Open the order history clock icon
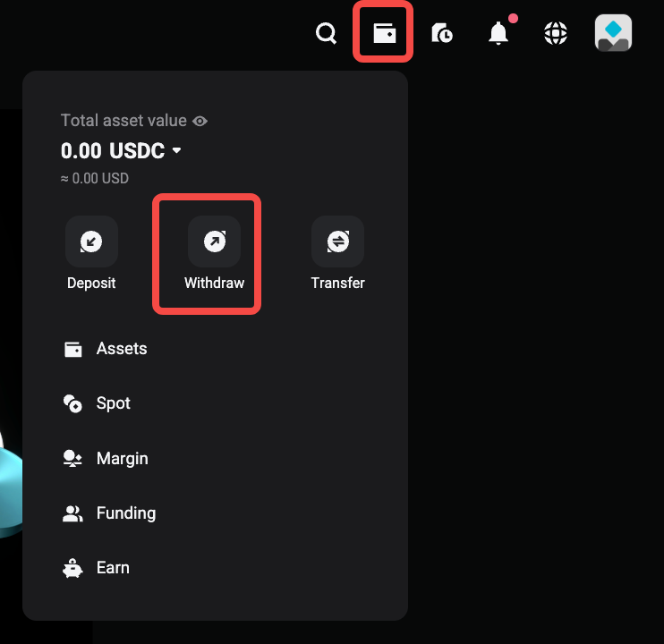This screenshot has height=644, width=664. [x=442, y=33]
